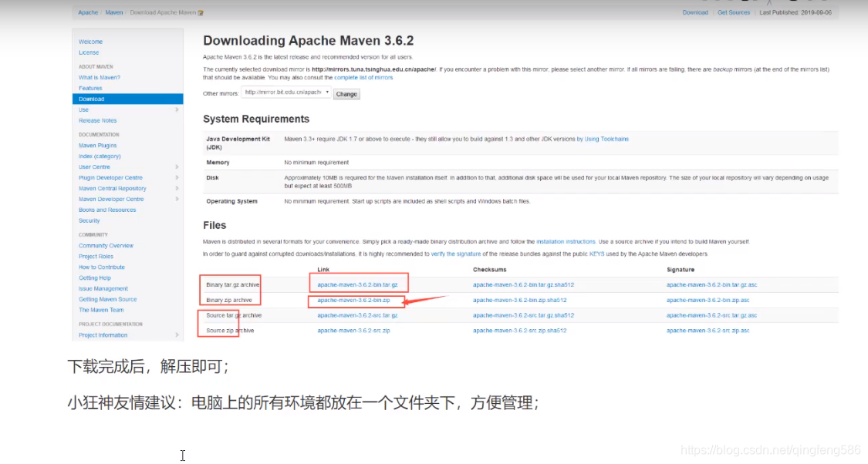Open Plugin Developer Centre sidebar link

coord(110,178)
